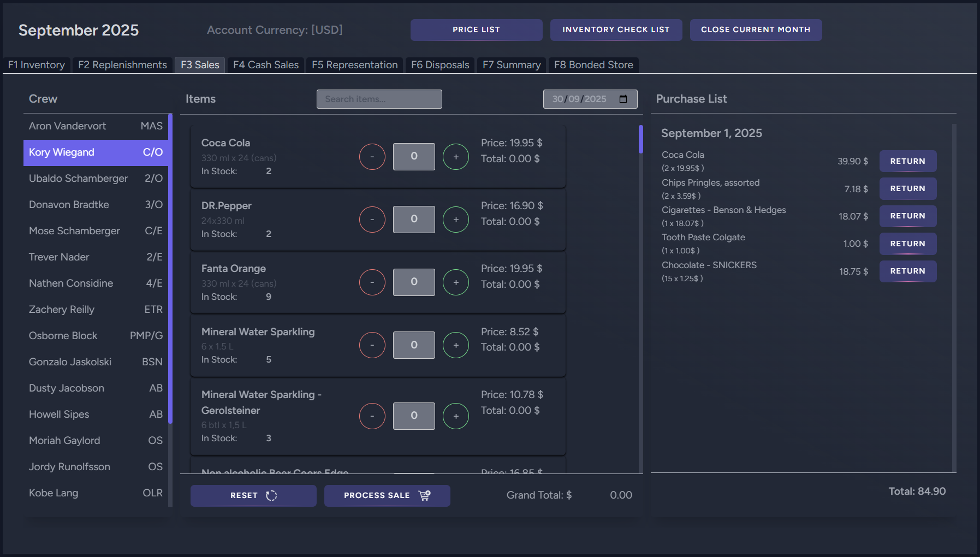Increment Mineral Water Sparkling 6 x 1.5 L

(x=455, y=345)
